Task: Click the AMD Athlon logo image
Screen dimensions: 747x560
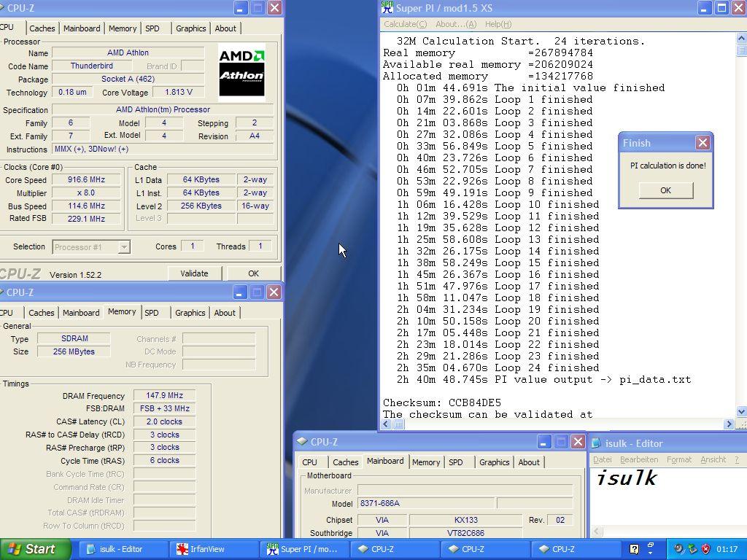Action: (241, 73)
